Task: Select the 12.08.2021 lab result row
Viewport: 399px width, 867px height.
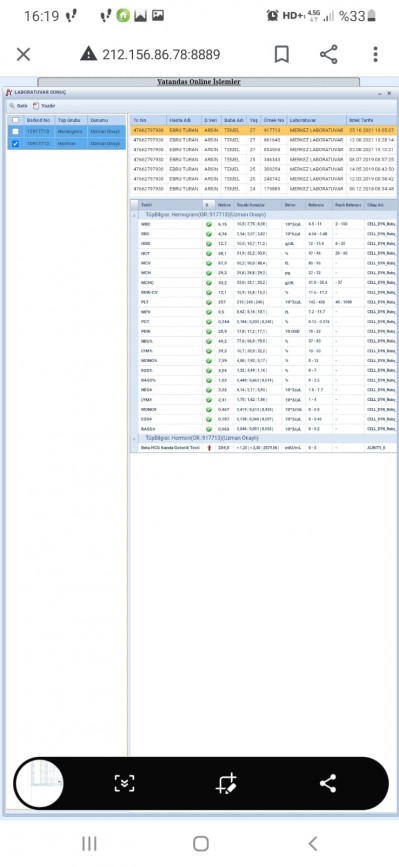Action: tap(263, 140)
